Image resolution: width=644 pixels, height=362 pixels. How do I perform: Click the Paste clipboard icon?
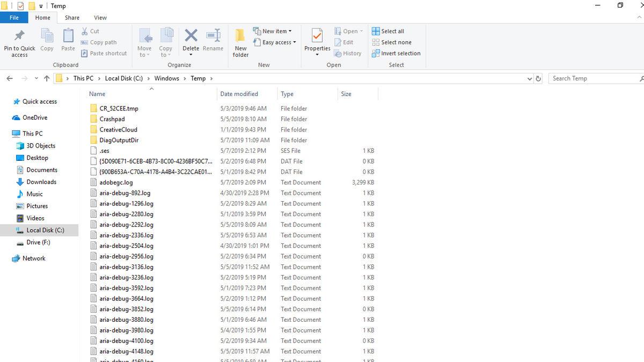[68, 36]
